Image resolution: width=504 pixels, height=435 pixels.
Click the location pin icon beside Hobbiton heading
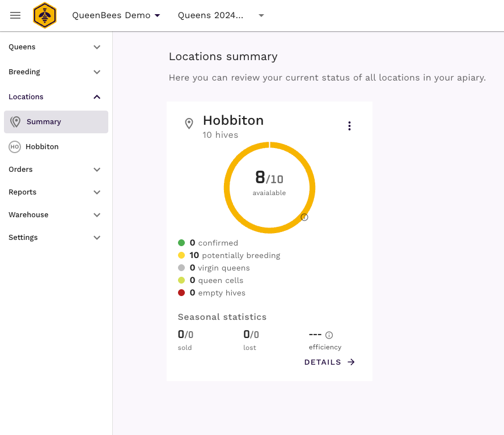click(x=189, y=124)
